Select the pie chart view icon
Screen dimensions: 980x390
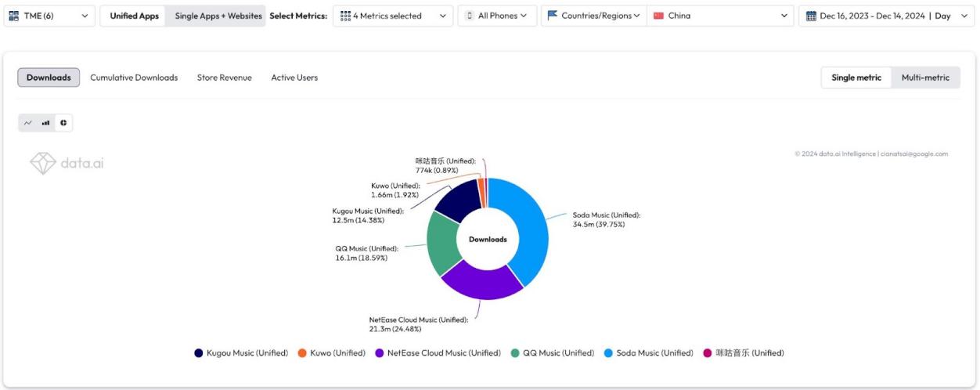point(63,123)
